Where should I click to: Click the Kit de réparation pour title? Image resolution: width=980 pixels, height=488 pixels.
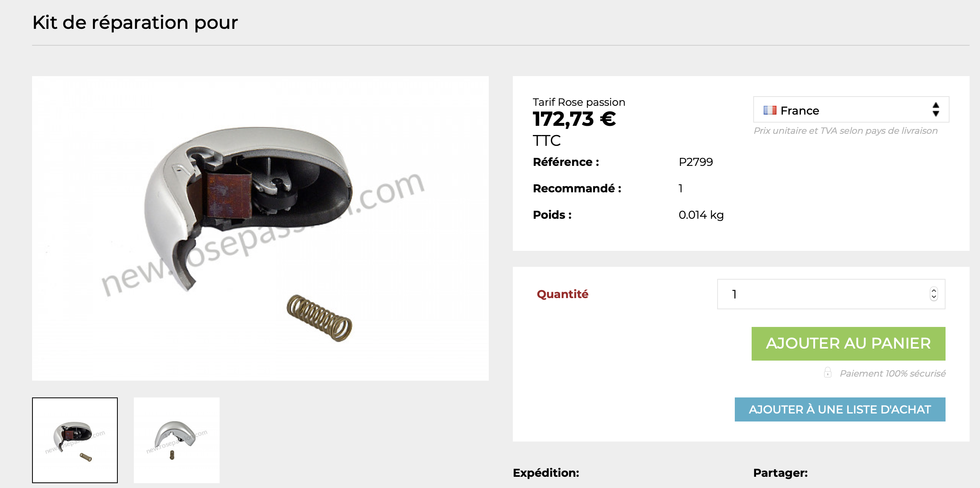(135, 22)
